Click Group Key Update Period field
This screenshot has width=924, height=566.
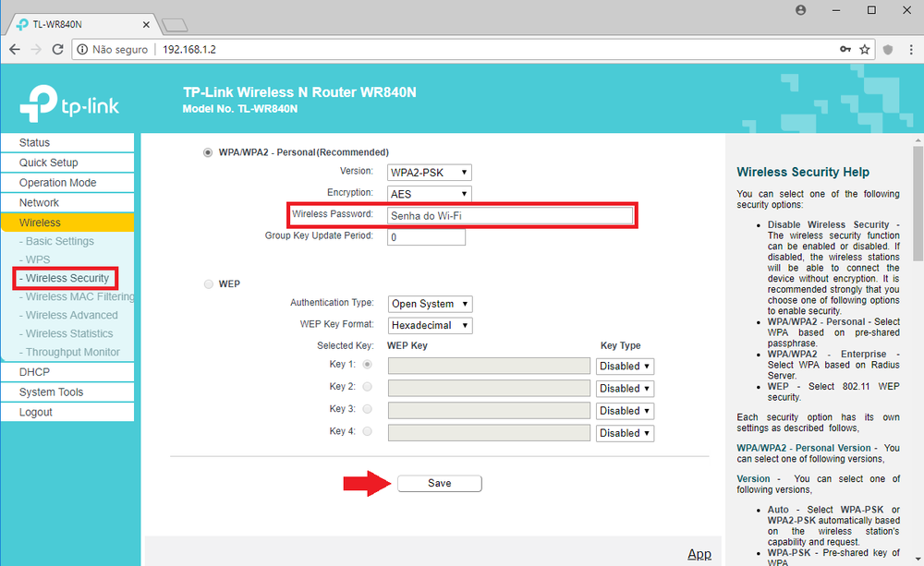click(426, 237)
